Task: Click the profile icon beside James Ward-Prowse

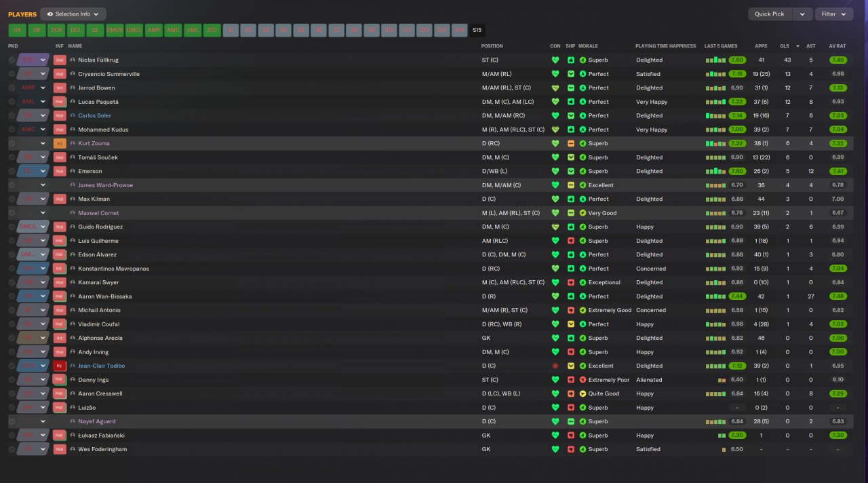Action: pyautogui.click(x=73, y=185)
